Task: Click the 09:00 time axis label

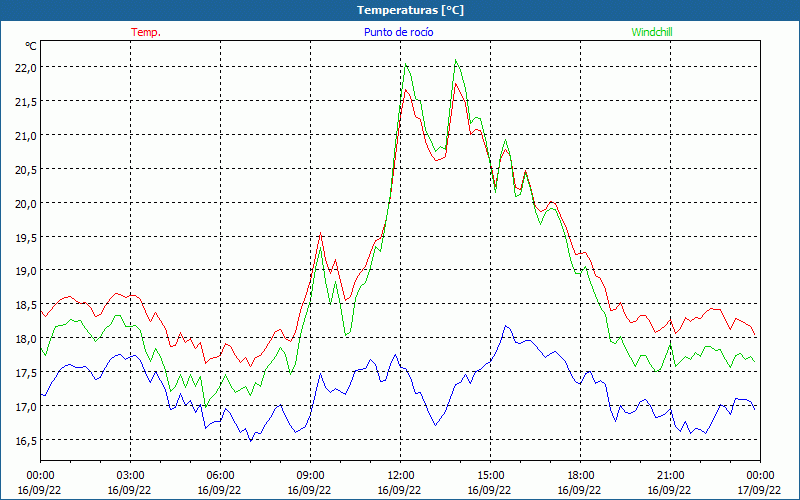Action: pos(310,476)
